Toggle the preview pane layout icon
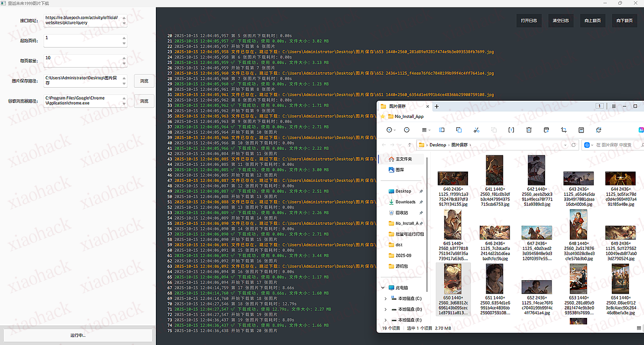Screen dimensions: 644x345 coord(441,130)
